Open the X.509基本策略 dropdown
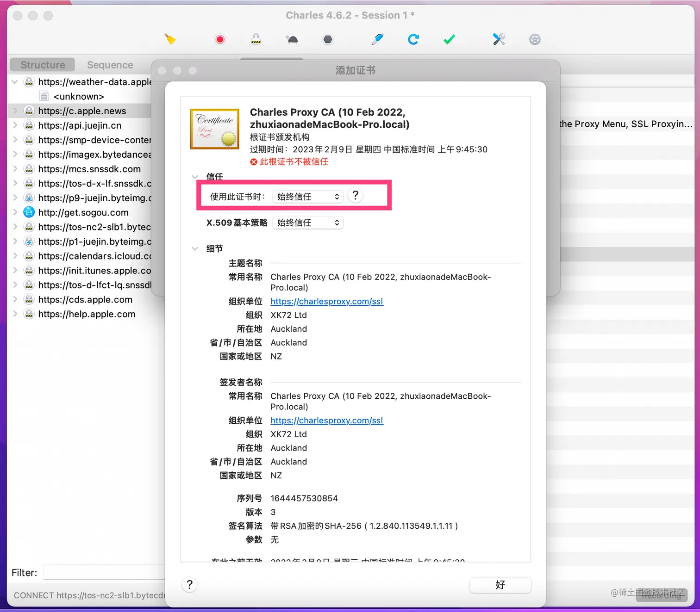The image size is (700, 612). point(308,223)
